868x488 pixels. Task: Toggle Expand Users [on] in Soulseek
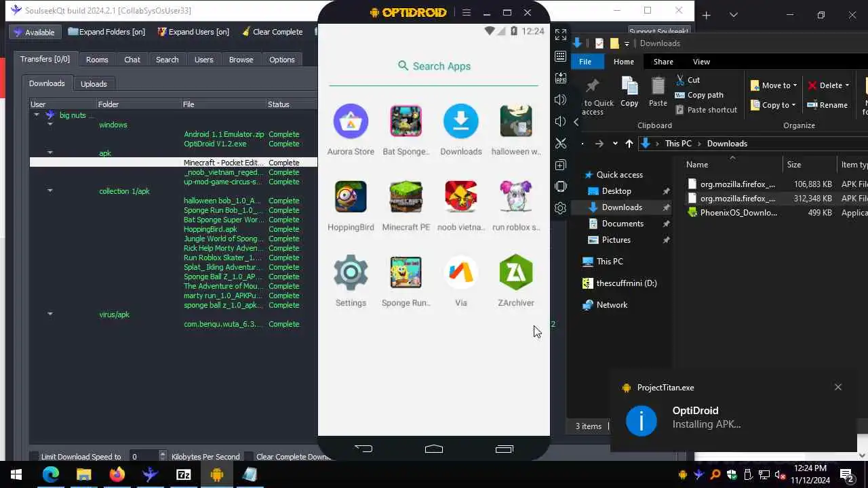point(193,32)
